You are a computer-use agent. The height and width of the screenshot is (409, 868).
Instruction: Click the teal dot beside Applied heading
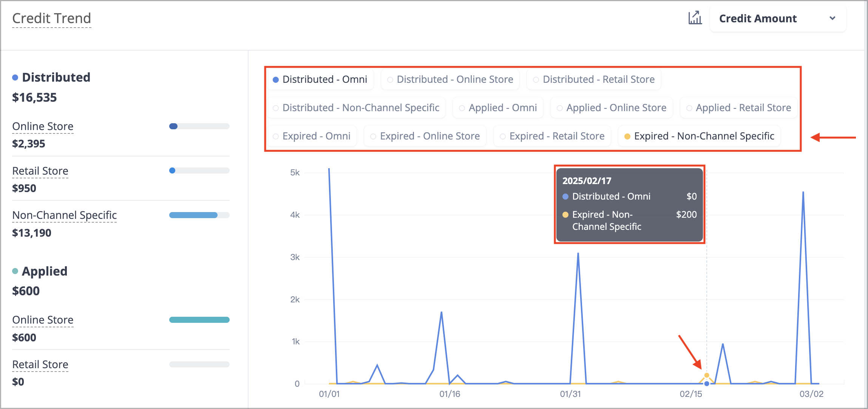coord(15,271)
